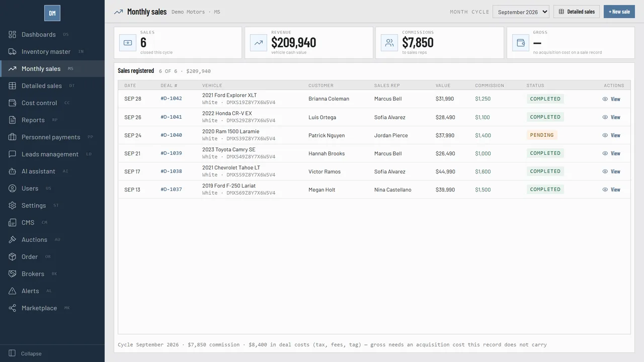Image resolution: width=644 pixels, height=362 pixels.
Task: Open the Reports section
Action: pyautogui.click(x=52, y=120)
